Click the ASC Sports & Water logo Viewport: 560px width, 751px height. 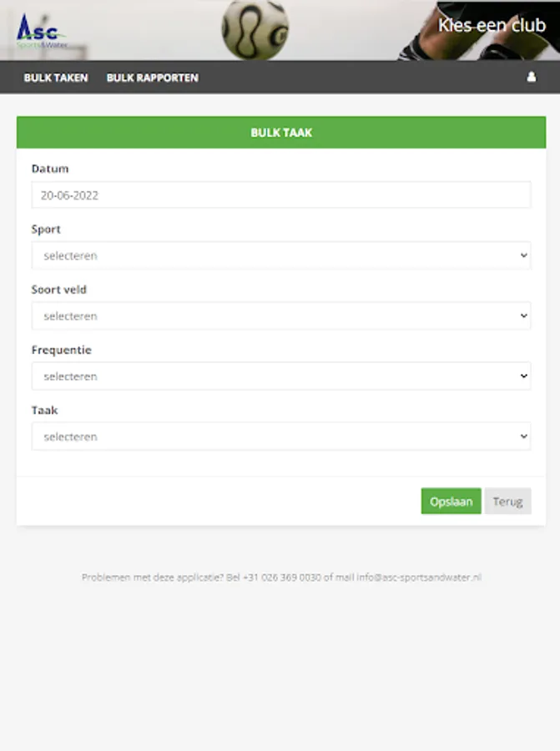pos(40,31)
